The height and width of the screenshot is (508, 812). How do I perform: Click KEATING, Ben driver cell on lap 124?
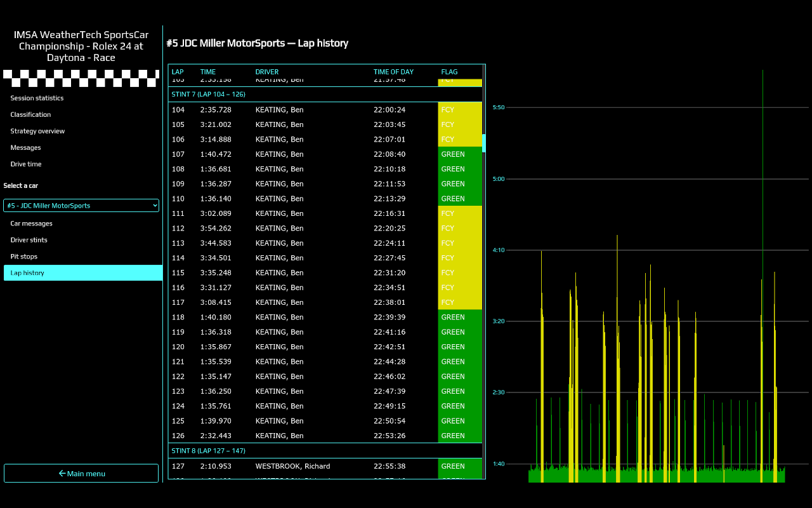coord(279,406)
